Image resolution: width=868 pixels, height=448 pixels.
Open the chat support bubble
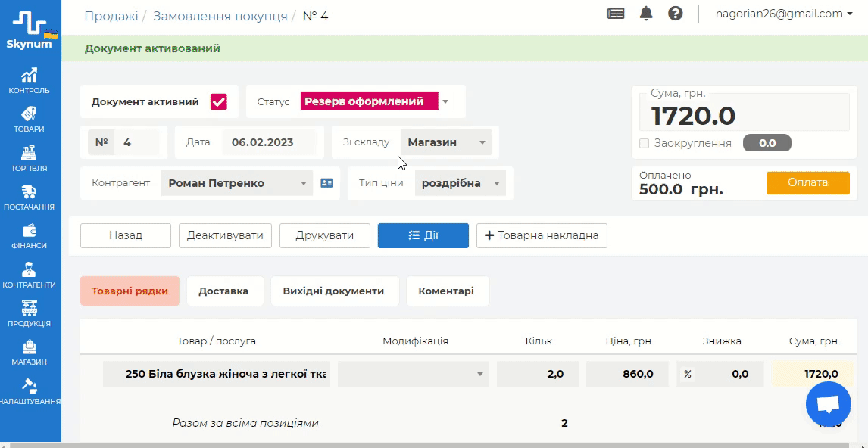click(828, 405)
